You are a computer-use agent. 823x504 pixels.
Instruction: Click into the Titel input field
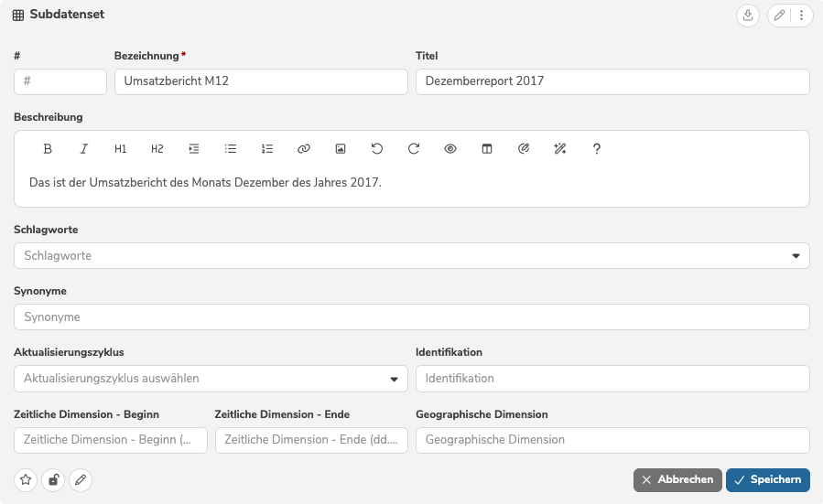coord(612,81)
